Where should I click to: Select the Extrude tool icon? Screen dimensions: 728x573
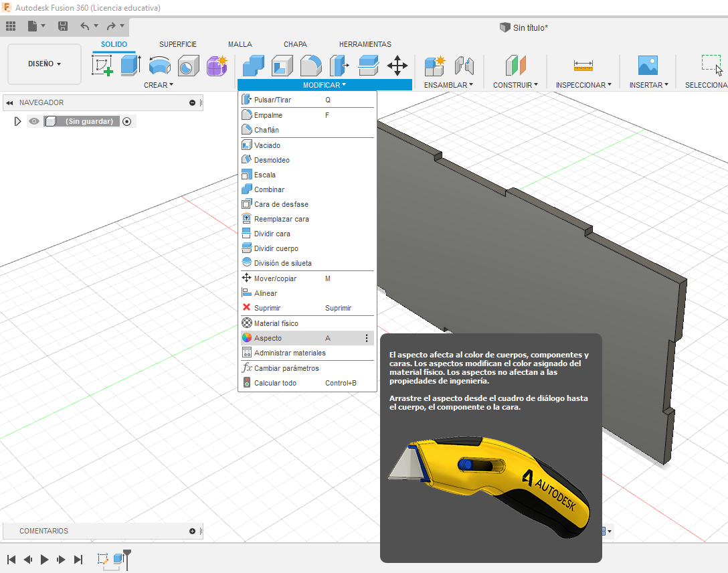[x=131, y=65]
